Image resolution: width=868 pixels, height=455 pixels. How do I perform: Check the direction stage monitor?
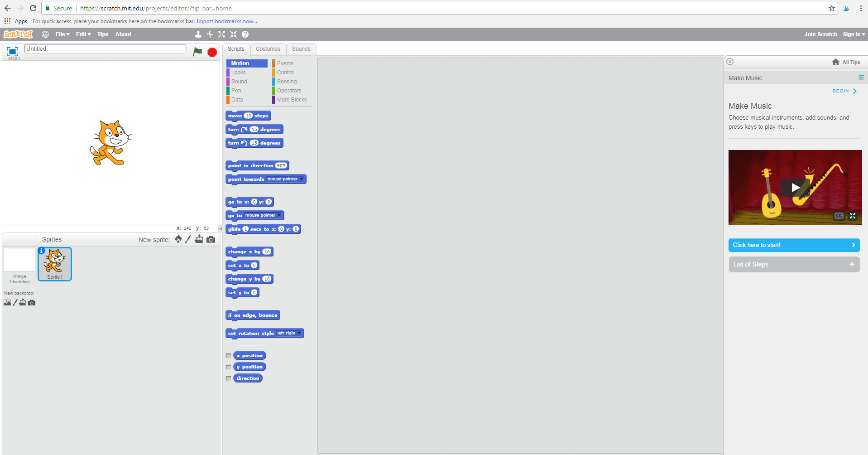tap(228, 378)
